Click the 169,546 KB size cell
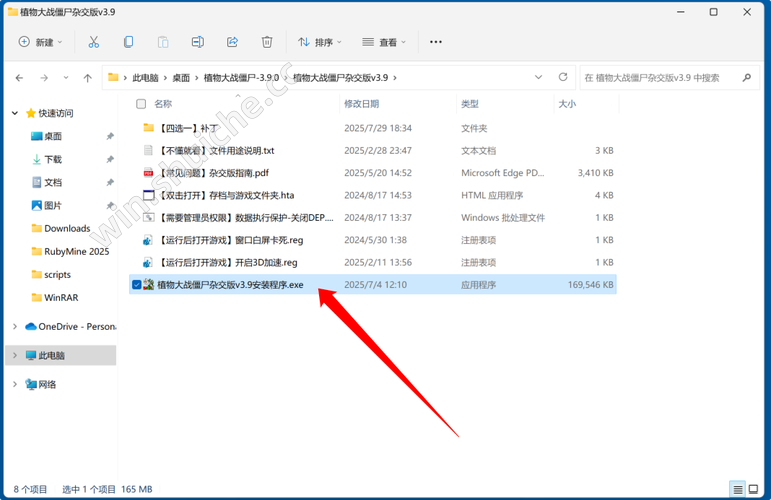Viewport: 771px width, 500px height. [591, 285]
